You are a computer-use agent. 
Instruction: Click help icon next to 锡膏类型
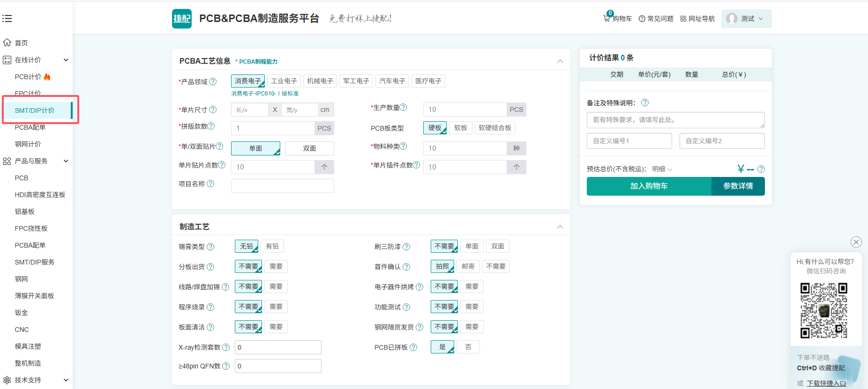(x=210, y=247)
